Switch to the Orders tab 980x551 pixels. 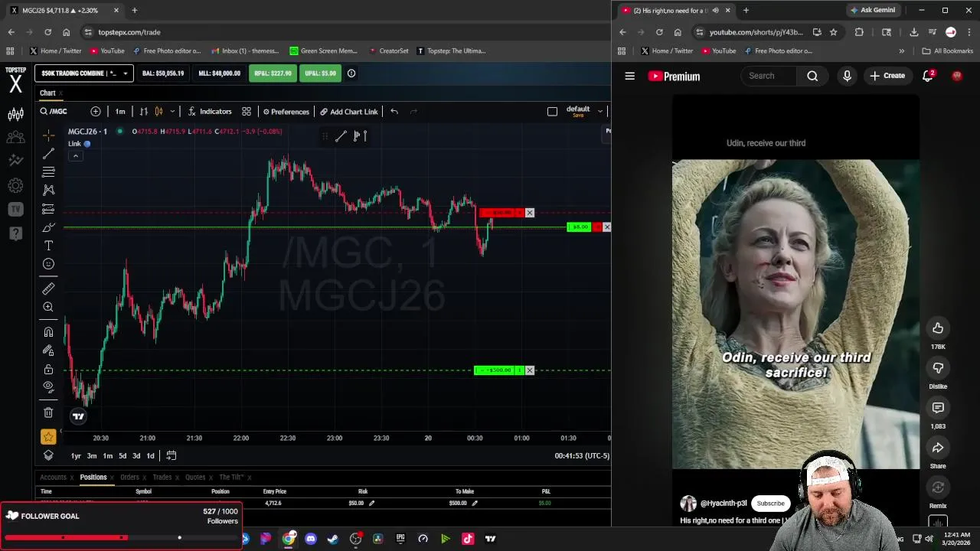coord(129,478)
